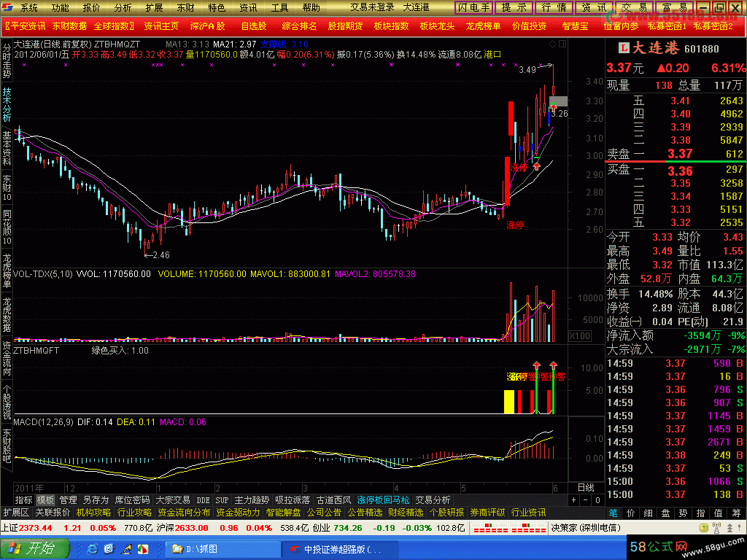
Task: Click the double up-arrow status icon
Action: point(729,528)
